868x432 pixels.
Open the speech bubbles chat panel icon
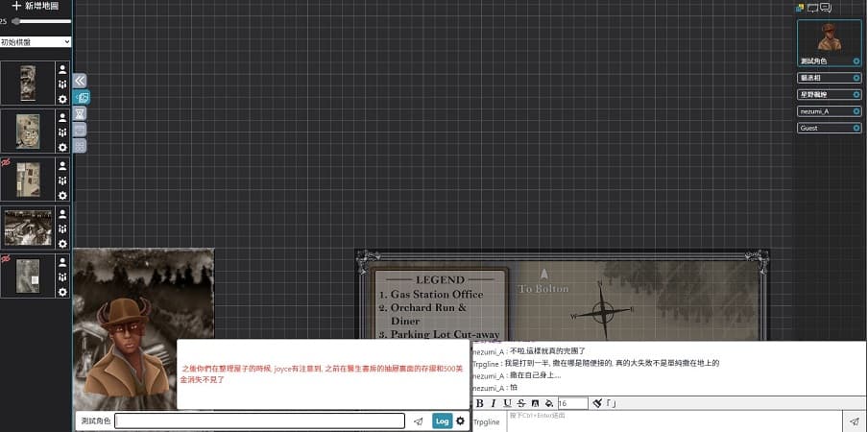(x=825, y=8)
